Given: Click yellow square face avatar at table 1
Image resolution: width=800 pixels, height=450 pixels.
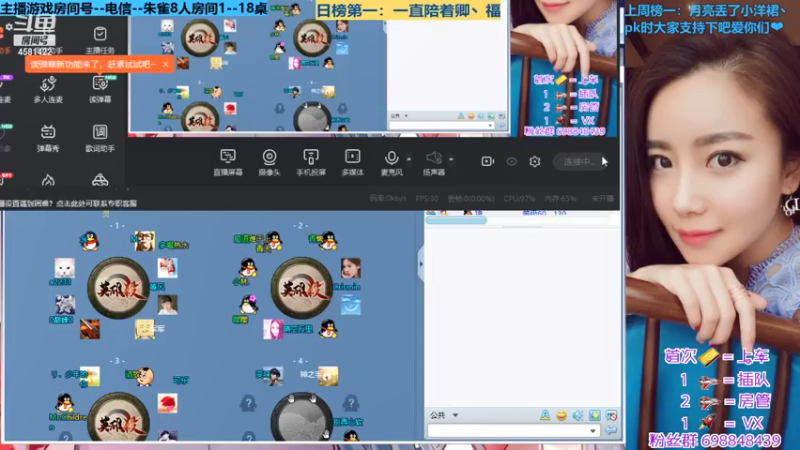Looking at the screenshot, I should pos(144,329).
